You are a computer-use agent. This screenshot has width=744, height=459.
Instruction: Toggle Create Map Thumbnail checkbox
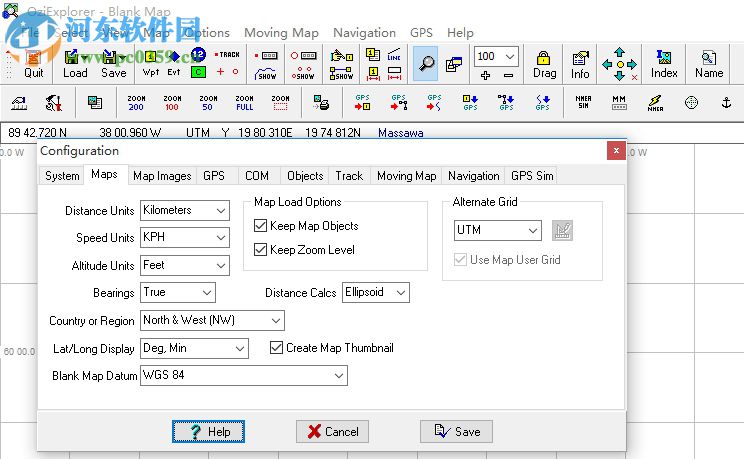click(276, 347)
